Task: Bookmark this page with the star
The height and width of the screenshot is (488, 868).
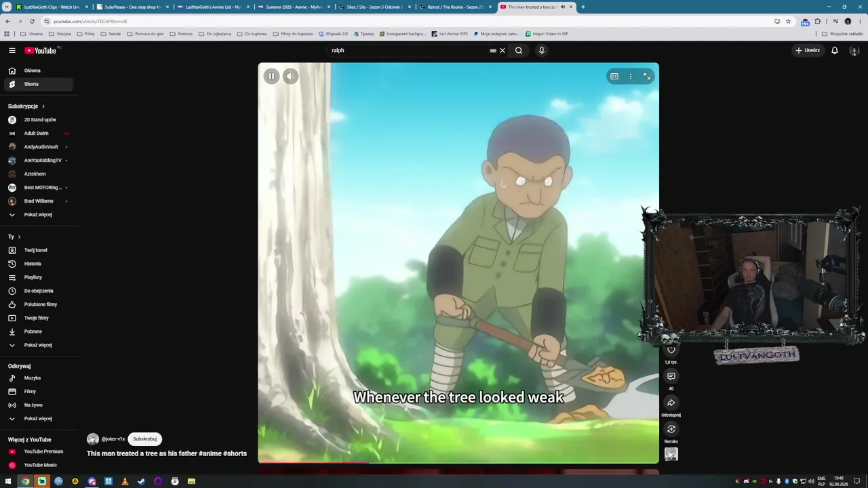Action: click(788, 22)
